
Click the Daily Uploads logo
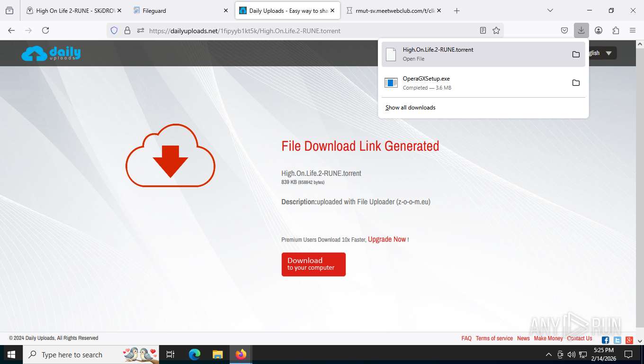tap(51, 53)
